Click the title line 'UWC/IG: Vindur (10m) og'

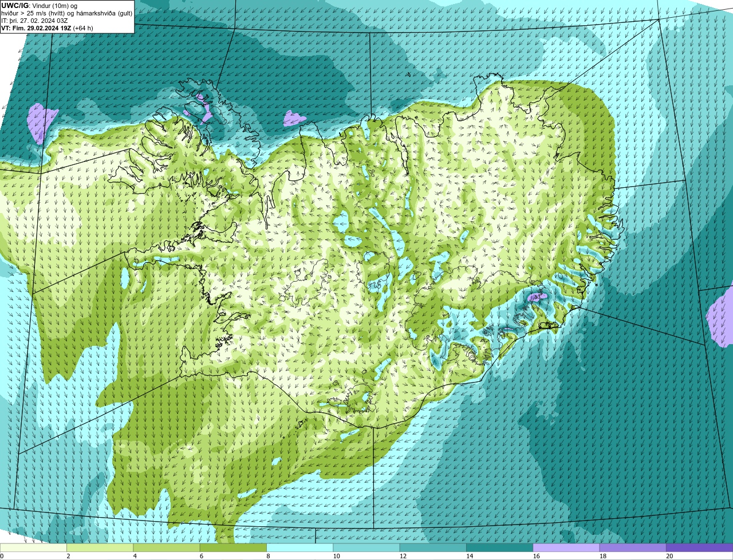tap(39, 6)
